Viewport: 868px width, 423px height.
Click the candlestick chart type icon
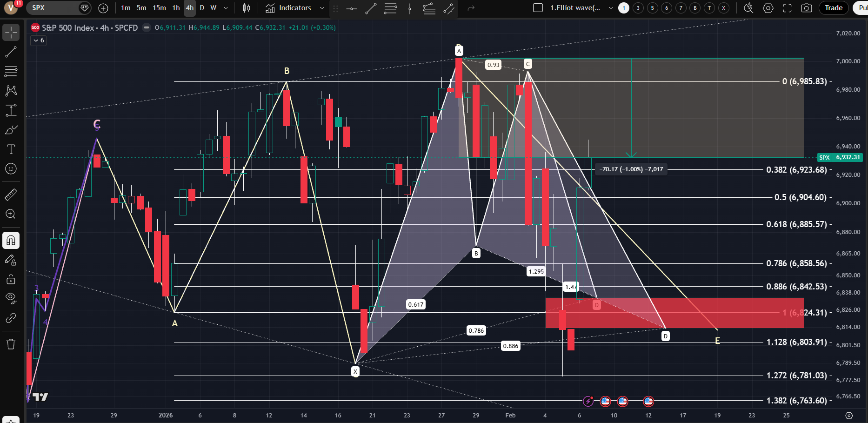pyautogui.click(x=247, y=8)
